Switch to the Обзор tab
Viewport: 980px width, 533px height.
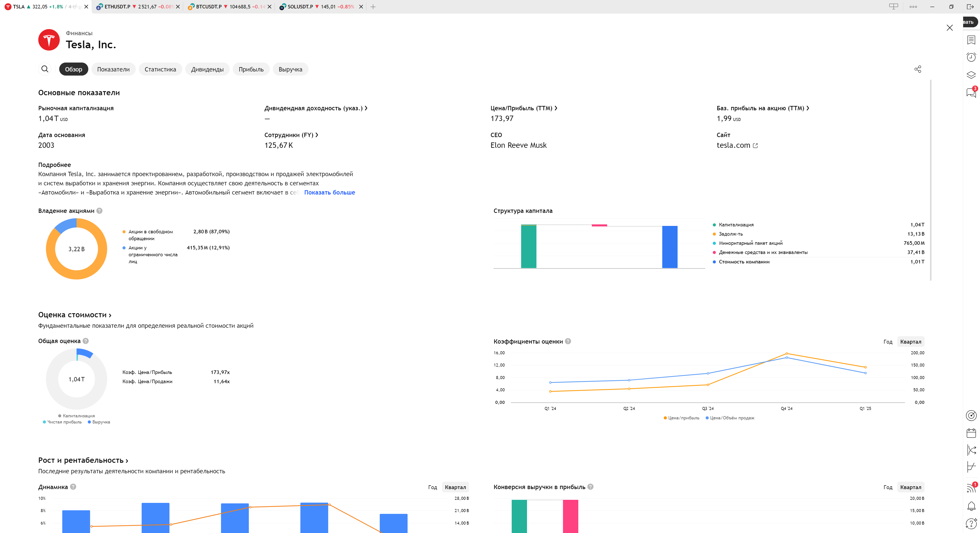click(73, 69)
